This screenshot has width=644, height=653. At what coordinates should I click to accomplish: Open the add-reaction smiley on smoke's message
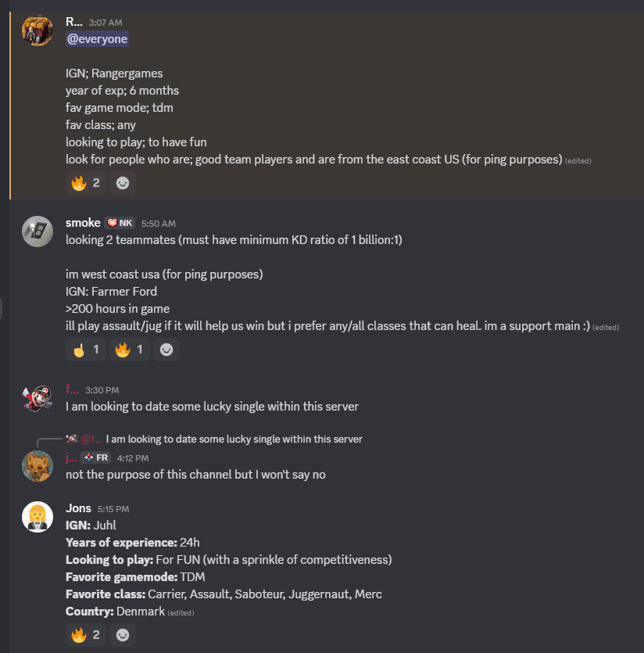[166, 350]
